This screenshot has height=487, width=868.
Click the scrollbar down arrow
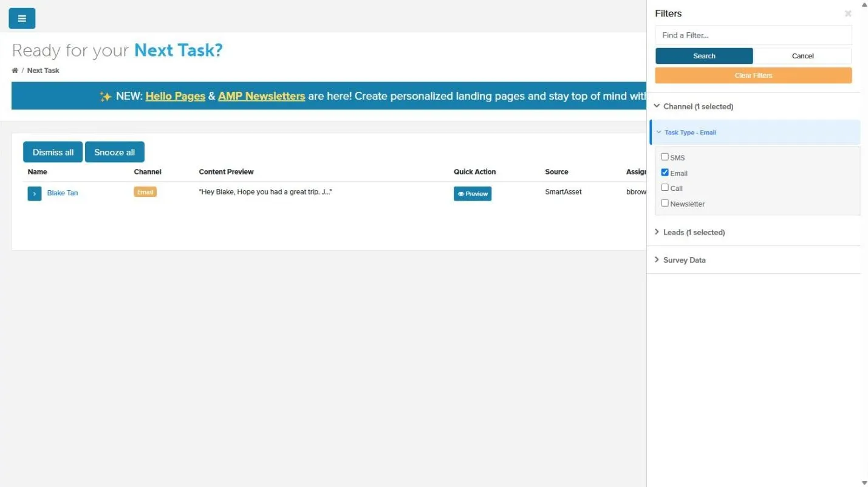pos(864,483)
